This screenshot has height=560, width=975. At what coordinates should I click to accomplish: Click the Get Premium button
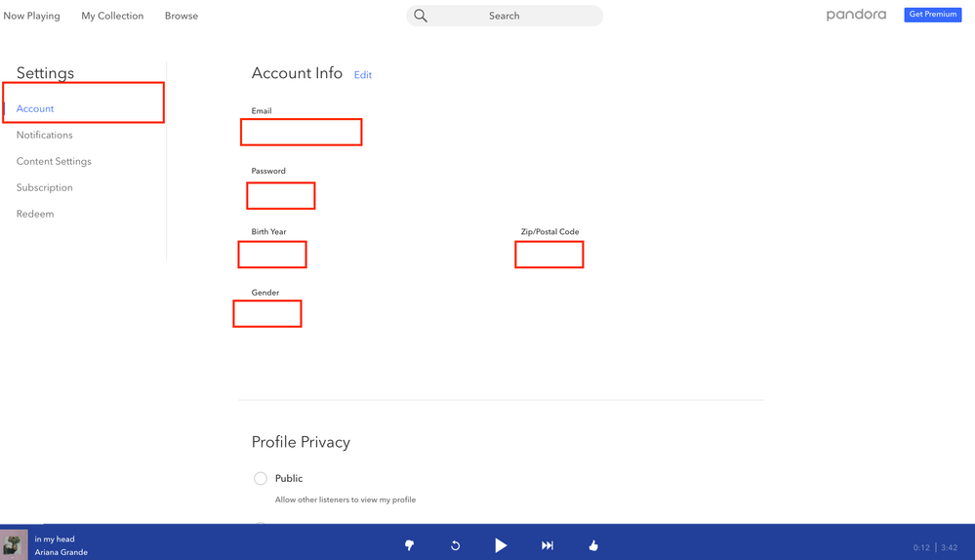[x=933, y=15]
